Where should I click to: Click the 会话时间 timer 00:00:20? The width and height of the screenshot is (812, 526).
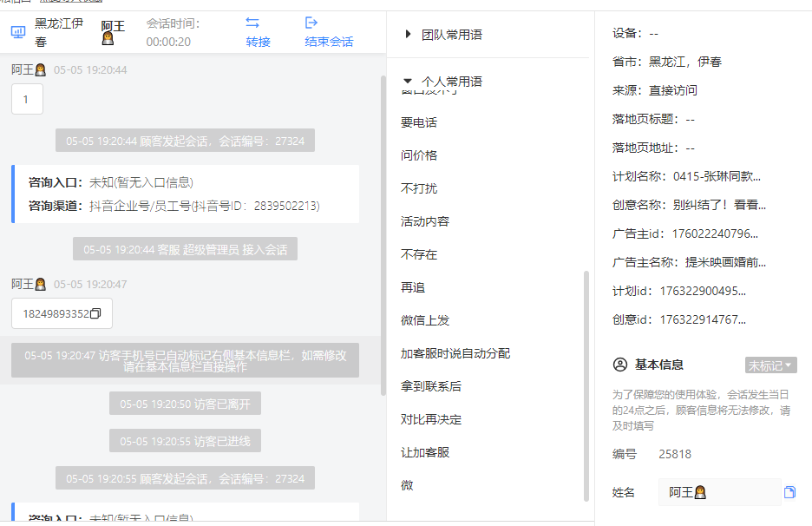pyautogui.click(x=168, y=42)
